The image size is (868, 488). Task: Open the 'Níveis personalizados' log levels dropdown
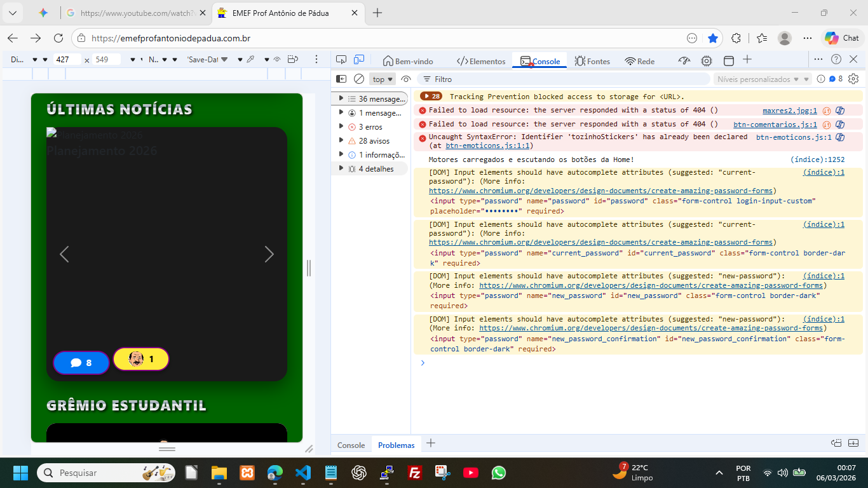[763, 79]
